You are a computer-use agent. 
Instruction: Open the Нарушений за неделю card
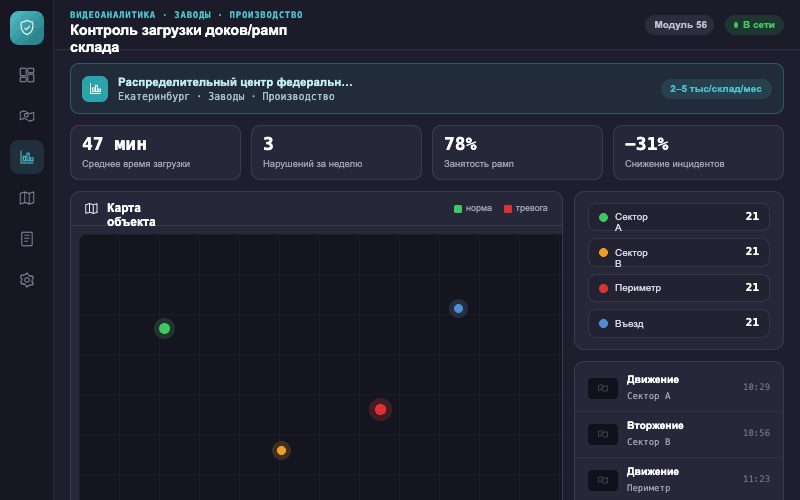(x=336, y=153)
